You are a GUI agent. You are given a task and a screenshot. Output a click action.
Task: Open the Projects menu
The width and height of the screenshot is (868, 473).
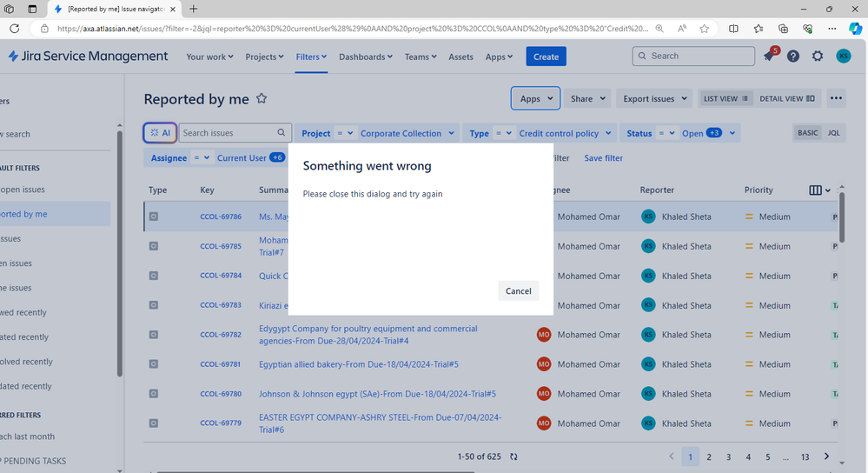click(264, 57)
